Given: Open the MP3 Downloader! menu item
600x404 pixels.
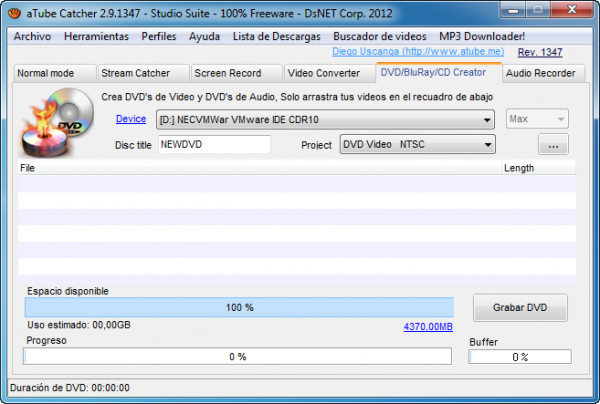Looking at the screenshot, I should [482, 36].
